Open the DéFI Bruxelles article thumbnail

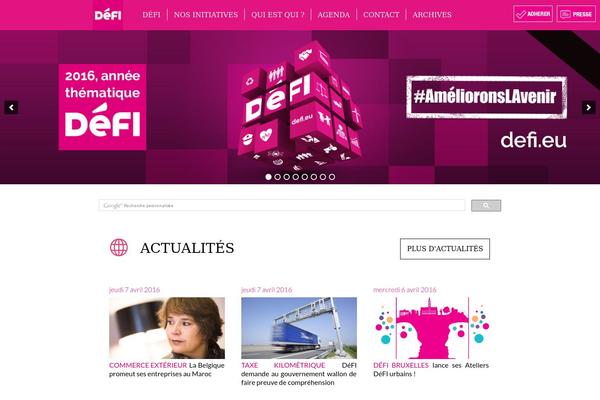coord(431,328)
